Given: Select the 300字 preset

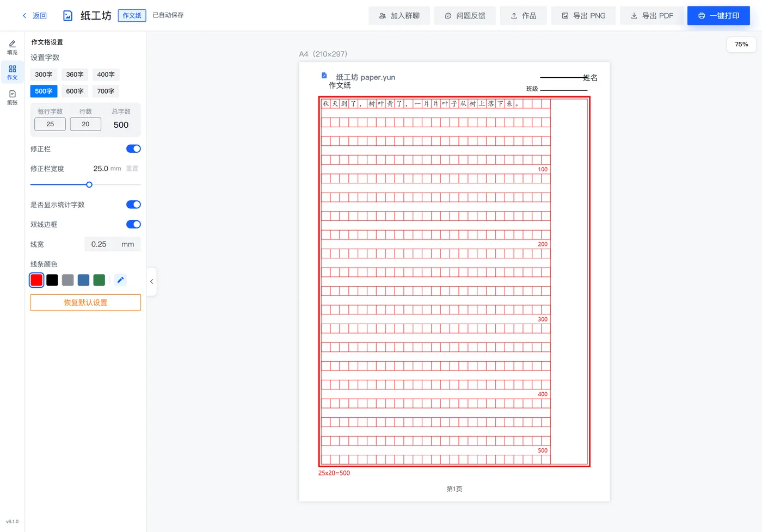Looking at the screenshot, I should tap(44, 75).
